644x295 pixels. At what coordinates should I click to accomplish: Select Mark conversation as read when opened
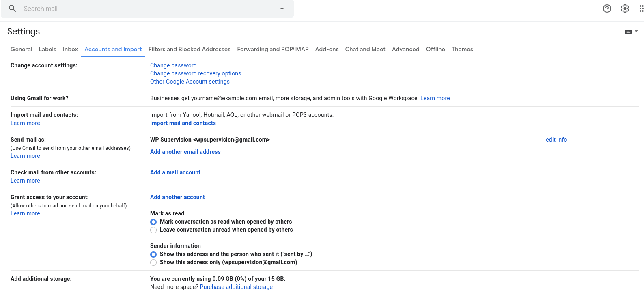pyautogui.click(x=153, y=222)
